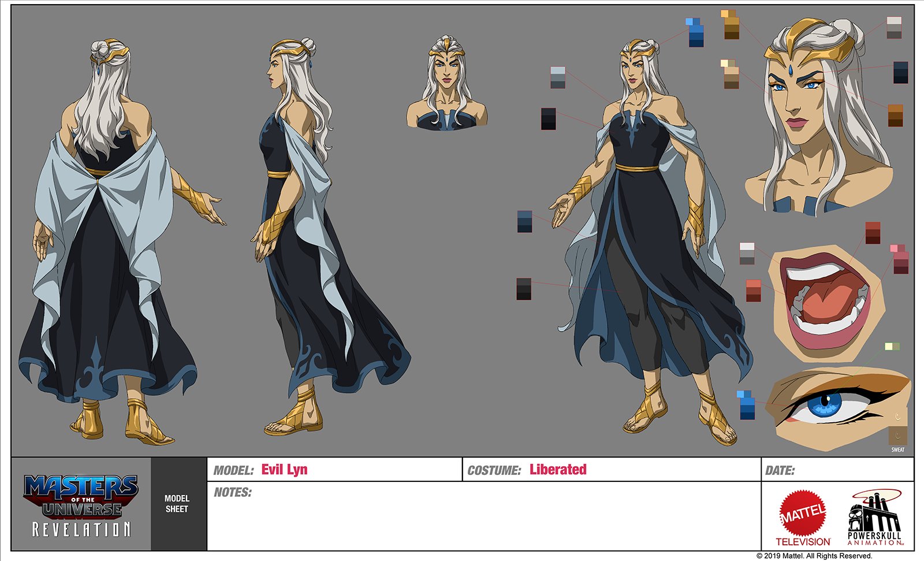924x561 pixels.
Task: Click the red Mattel Television logo
Action: coord(803,518)
